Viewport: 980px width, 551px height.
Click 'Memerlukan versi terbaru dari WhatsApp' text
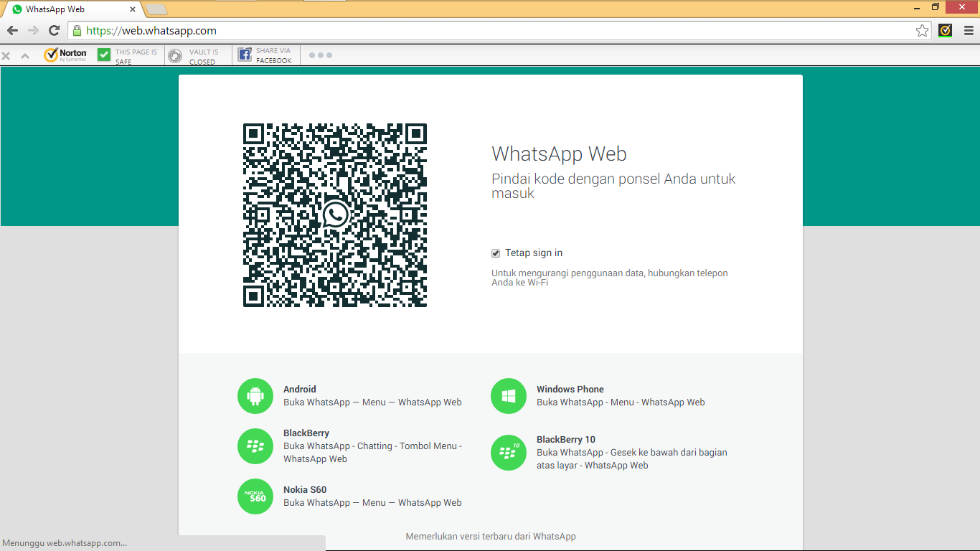(491, 537)
